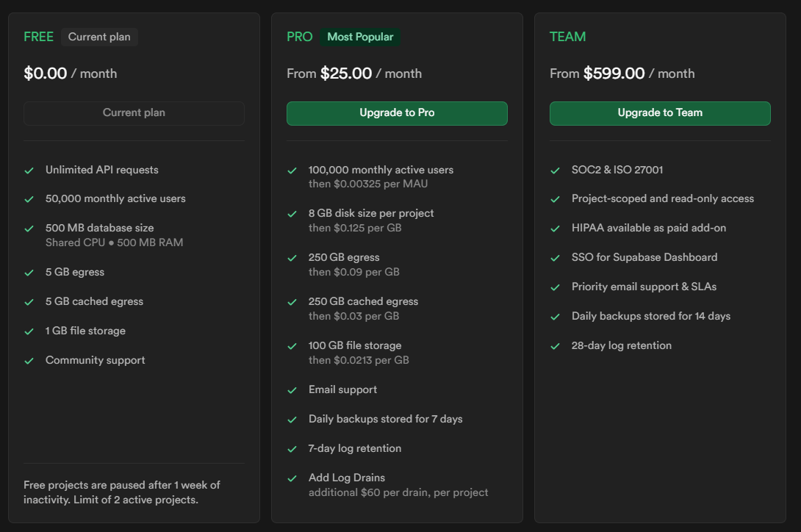Click 'Shared CPU • 500 MB RAM' text
The height and width of the screenshot is (532, 801).
115,242
